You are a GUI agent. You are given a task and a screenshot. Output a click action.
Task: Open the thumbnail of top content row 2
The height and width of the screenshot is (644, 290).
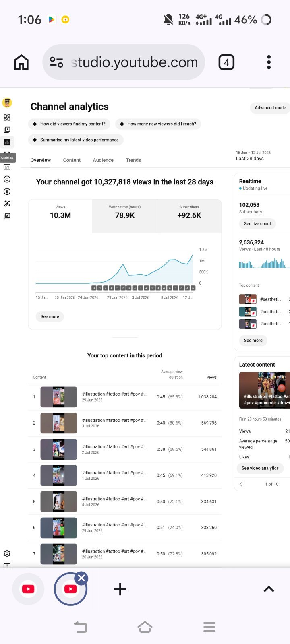[59, 423]
